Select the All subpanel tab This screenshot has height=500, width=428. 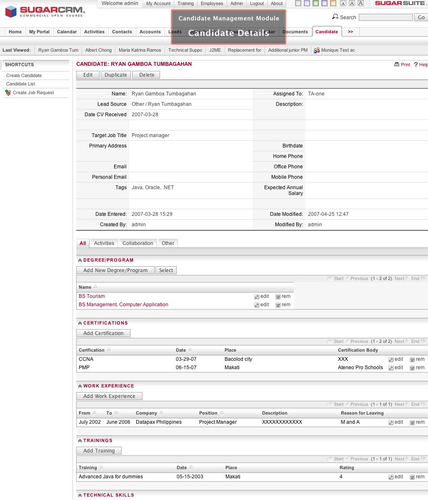pyautogui.click(x=83, y=243)
